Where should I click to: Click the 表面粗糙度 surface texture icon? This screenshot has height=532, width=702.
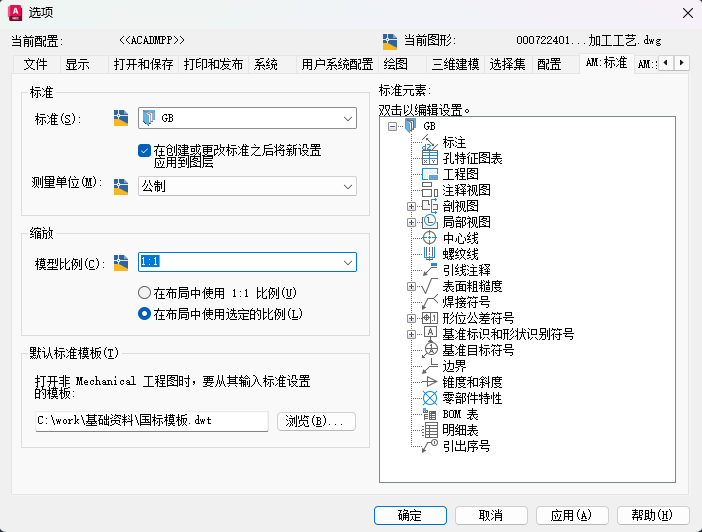[430, 286]
